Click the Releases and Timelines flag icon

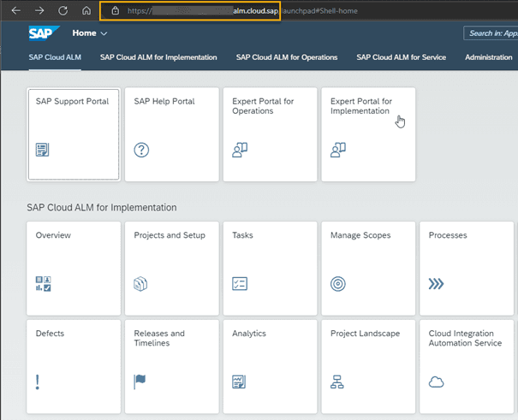click(x=140, y=382)
